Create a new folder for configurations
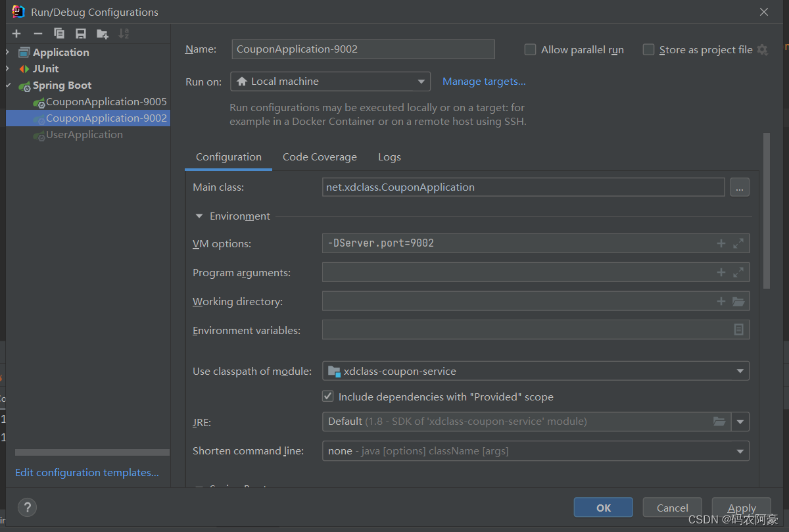Image resolution: width=789 pixels, height=532 pixels. click(102, 34)
